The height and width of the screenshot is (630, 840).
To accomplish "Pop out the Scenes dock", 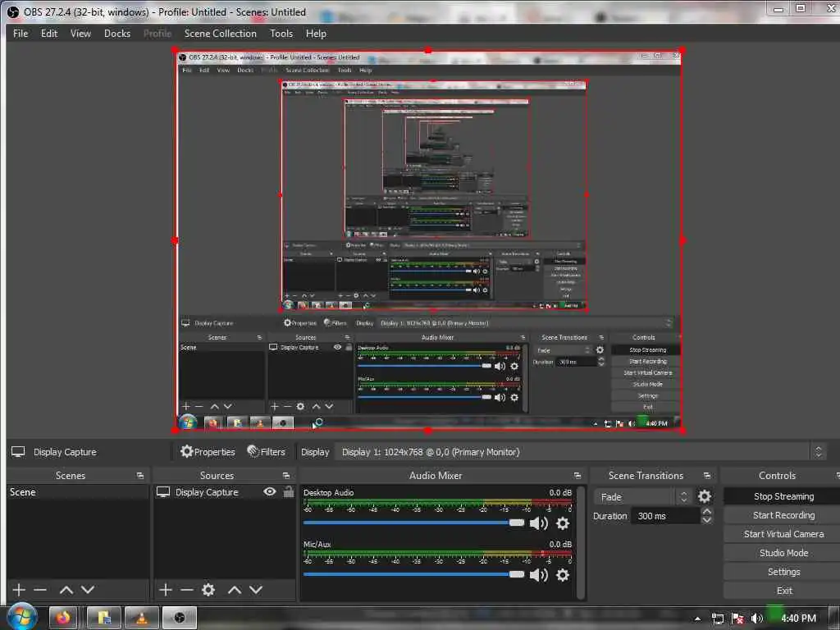I will 140,475.
